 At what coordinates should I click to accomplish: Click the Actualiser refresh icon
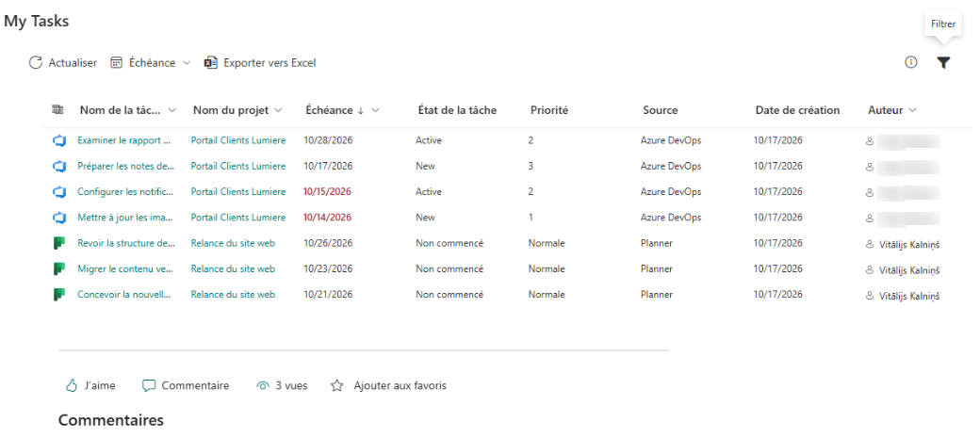click(x=35, y=63)
